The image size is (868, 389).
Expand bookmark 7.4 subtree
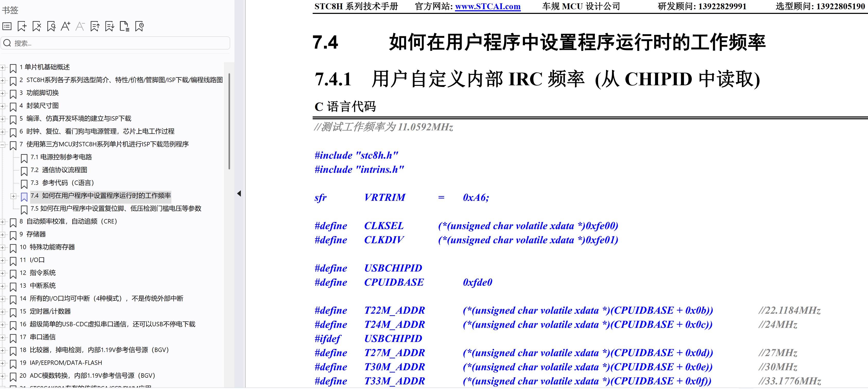(13, 196)
